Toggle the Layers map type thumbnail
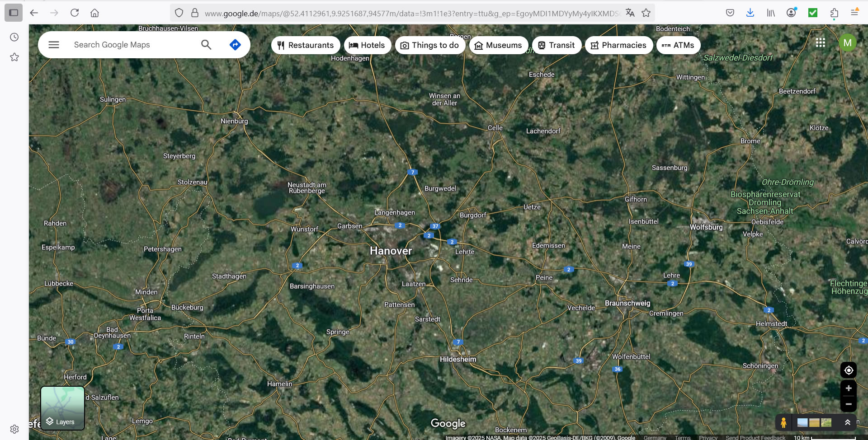868x440 pixels. 63,408
